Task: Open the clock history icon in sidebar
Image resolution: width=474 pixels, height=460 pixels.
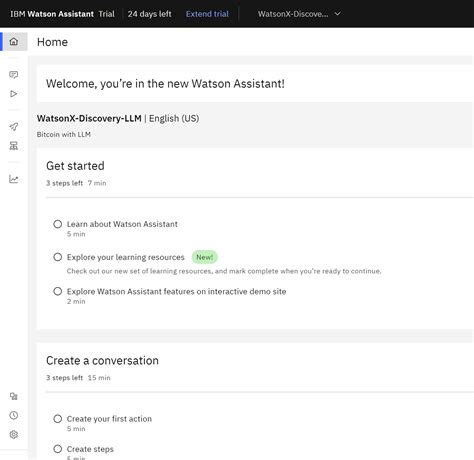Action: point(14,415)
